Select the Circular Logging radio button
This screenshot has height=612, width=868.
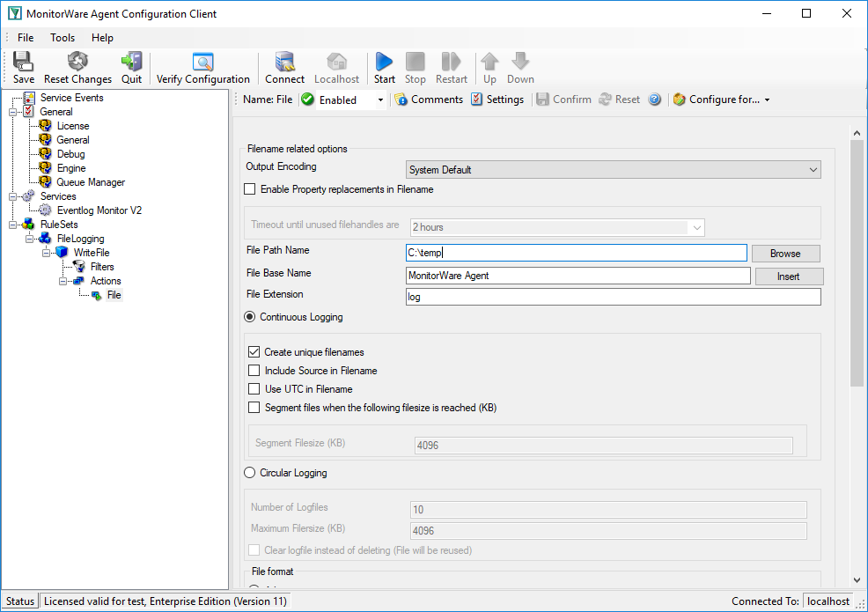point(250,473)
